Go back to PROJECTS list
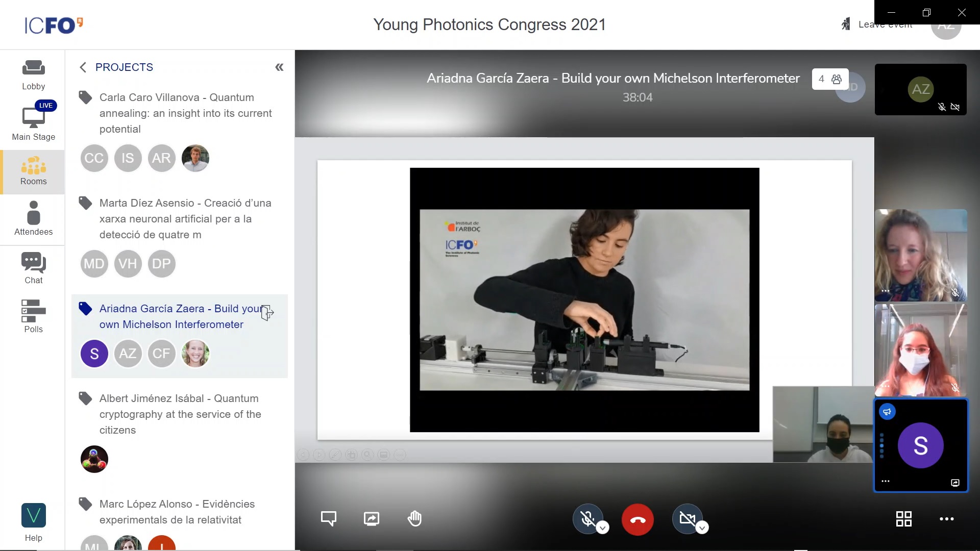 click(83, 67)
